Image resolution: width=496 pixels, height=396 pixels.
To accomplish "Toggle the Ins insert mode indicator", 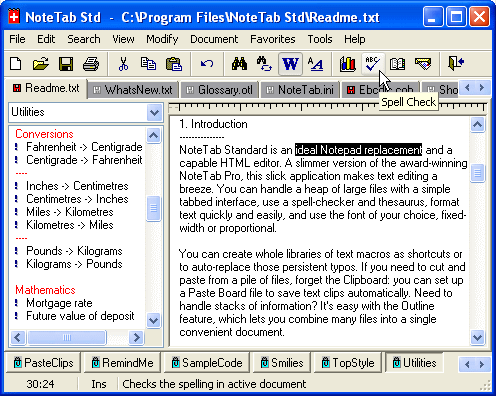I will (99, 384).
